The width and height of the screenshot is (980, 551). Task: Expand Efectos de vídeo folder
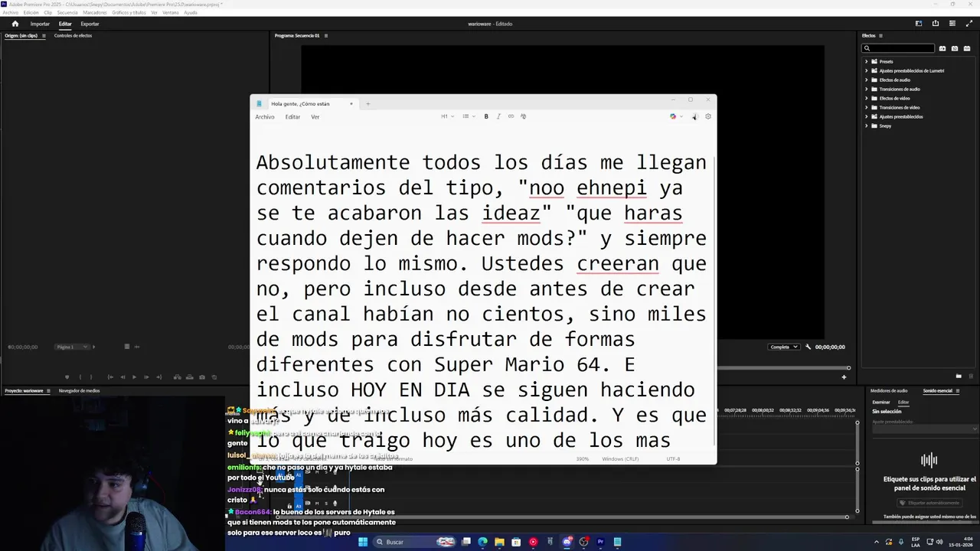[x=866, y=98]
